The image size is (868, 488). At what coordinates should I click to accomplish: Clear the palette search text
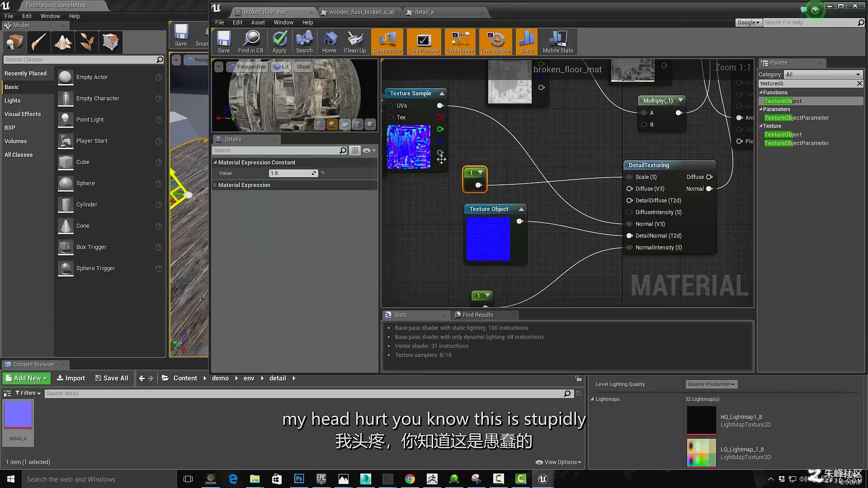coord(859,83)
